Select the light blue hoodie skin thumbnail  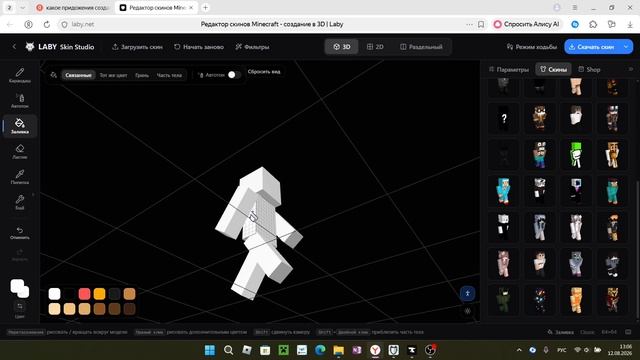pyautogui.click(x=504, y=191)
